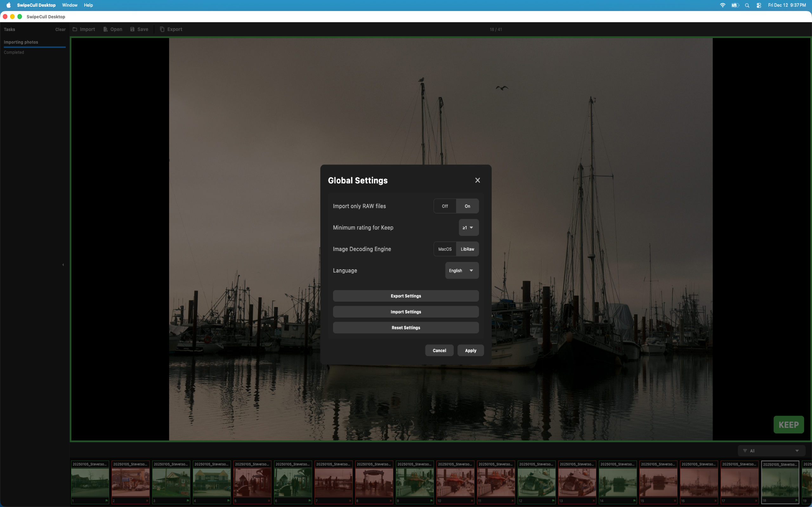
Task: Turn off Import only RAW files
Action: tap(444, 206)
